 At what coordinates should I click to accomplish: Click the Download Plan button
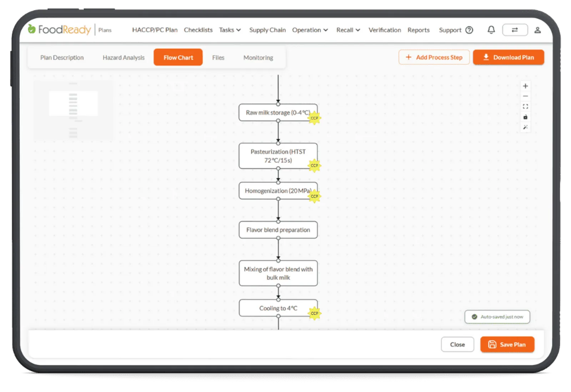pos(508,57)
